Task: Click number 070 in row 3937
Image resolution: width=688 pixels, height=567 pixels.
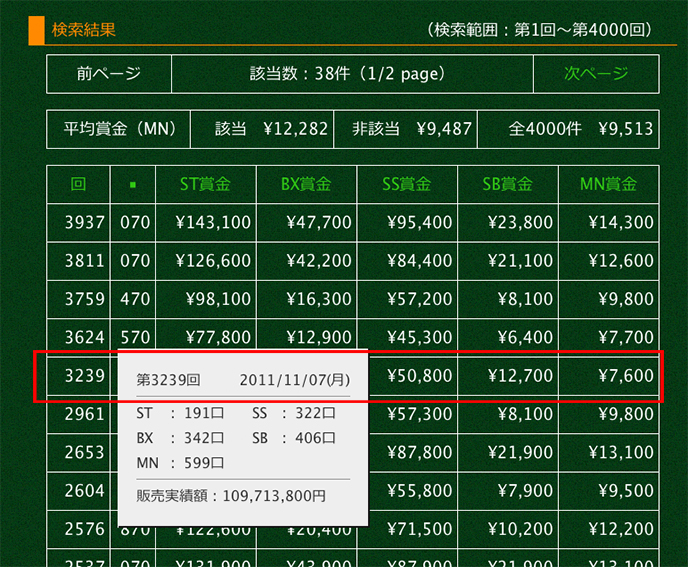Action: 135,222
